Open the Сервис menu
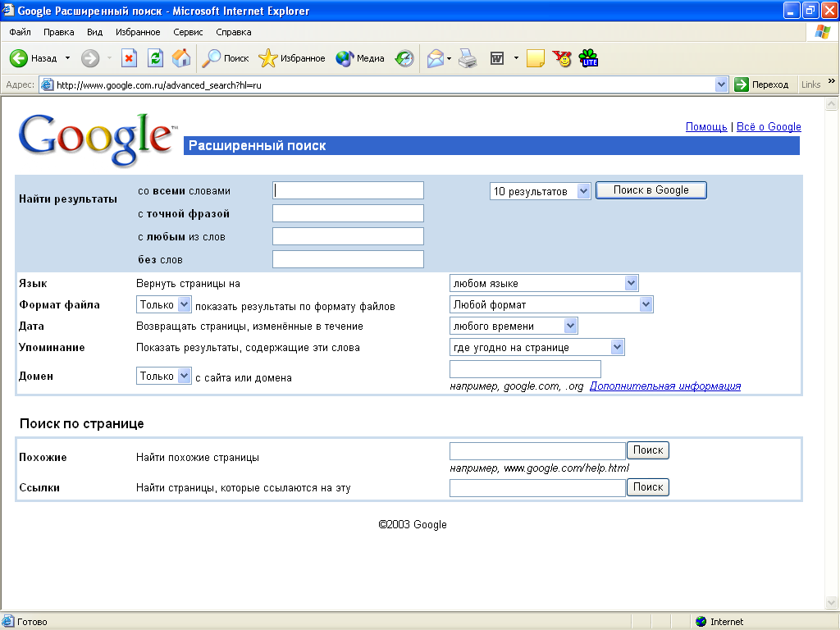840x630 pixels. [188, 32]
